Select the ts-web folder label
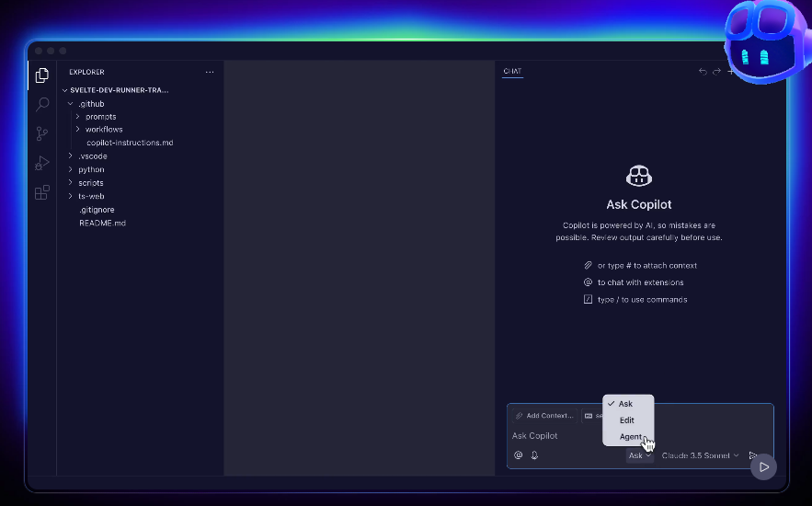812x506 pixels. click(91, 196)
